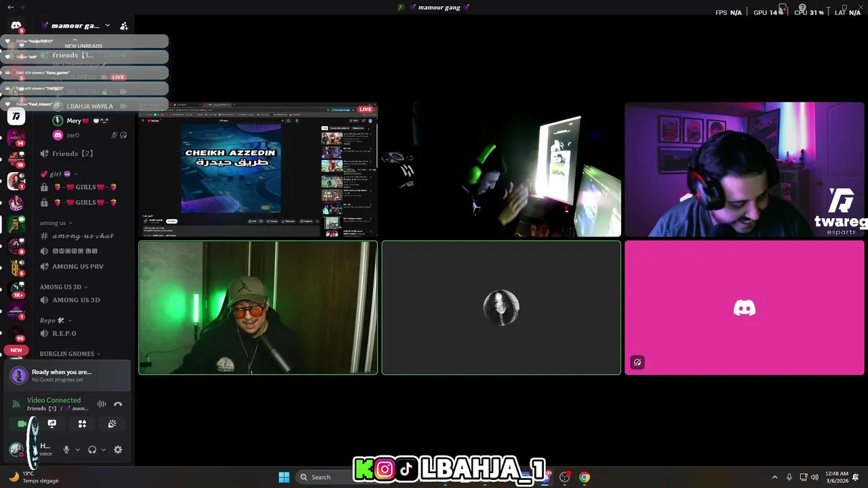Open the Ready when you are quest banner
Image resolution: width=868 pixels, height=488 pixels.
pos(66,375)
